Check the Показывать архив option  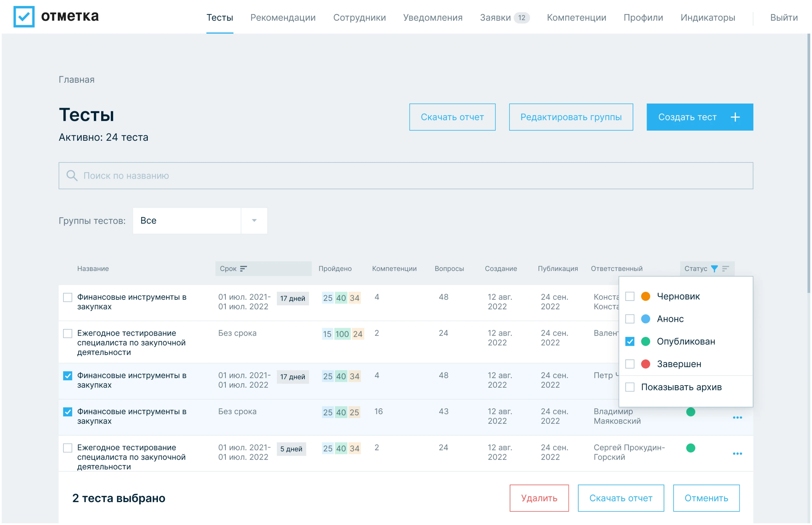click(x=632, y=387)
